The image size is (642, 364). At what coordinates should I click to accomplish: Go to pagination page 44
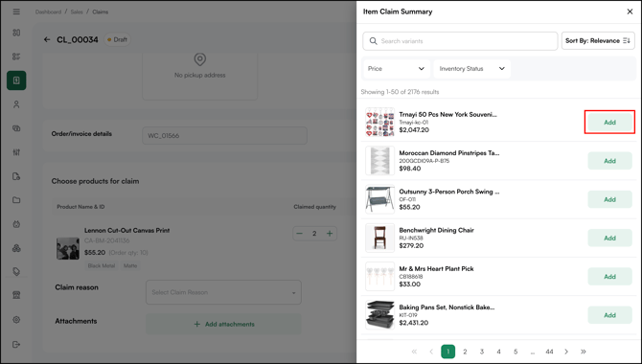549,352
